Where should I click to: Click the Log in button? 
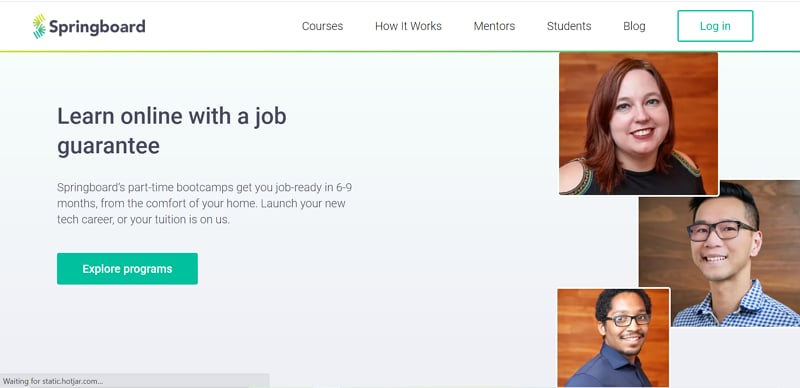tap(715, 26)
